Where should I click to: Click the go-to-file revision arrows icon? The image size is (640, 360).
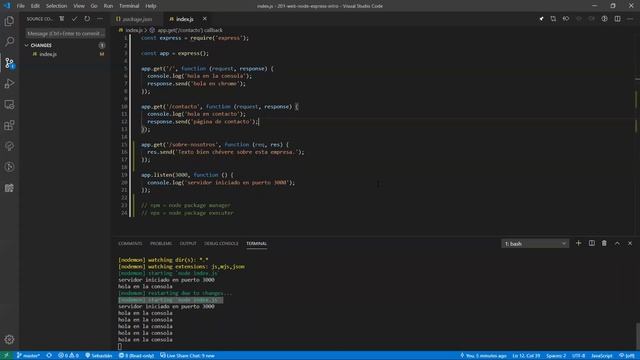[566, 19]
